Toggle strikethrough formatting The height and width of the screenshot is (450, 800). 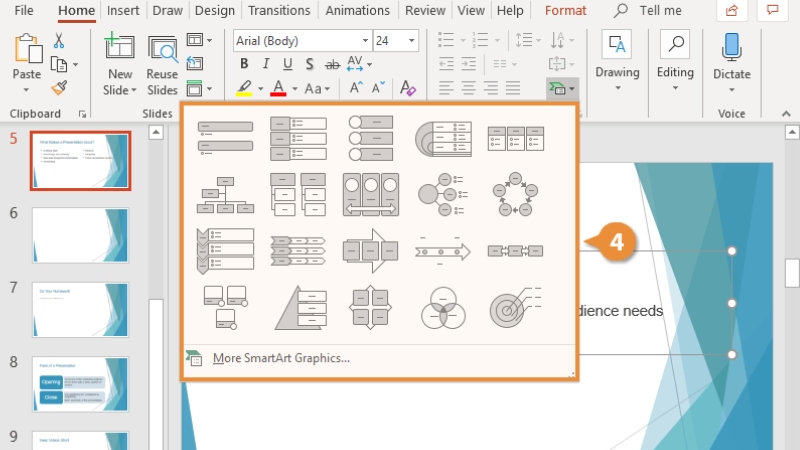[332, 64]
